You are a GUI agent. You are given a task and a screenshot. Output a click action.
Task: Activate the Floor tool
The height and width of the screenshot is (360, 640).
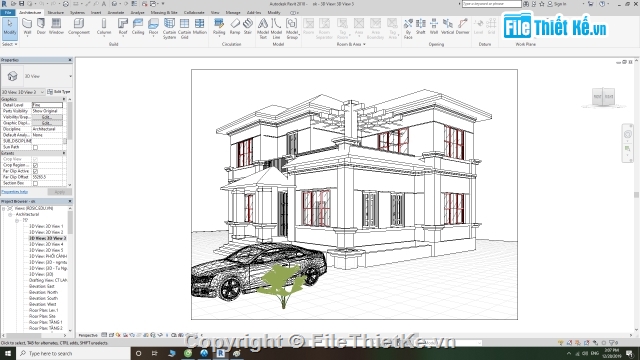153,27
